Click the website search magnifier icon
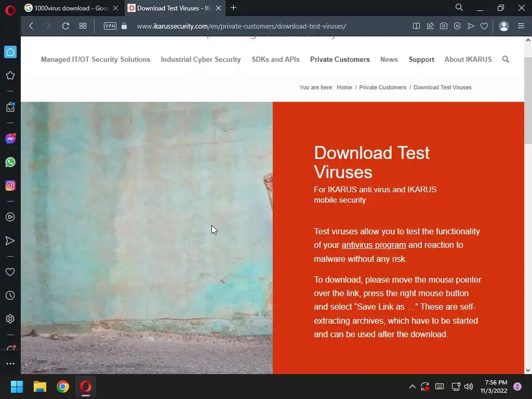This screenshot has width=532, height=399. point(506,59)
